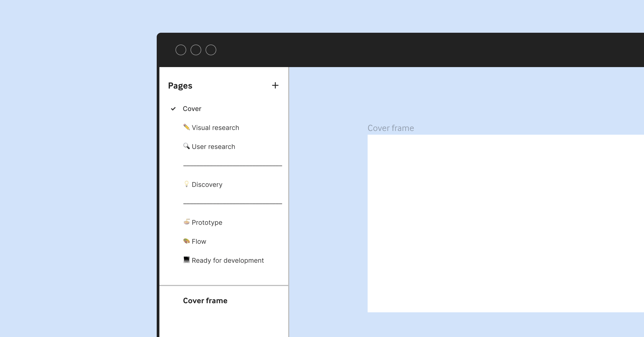Click the pencil icon beside Visual research
The height and width of the screenshot is (337, 644).
coord(187,127)
